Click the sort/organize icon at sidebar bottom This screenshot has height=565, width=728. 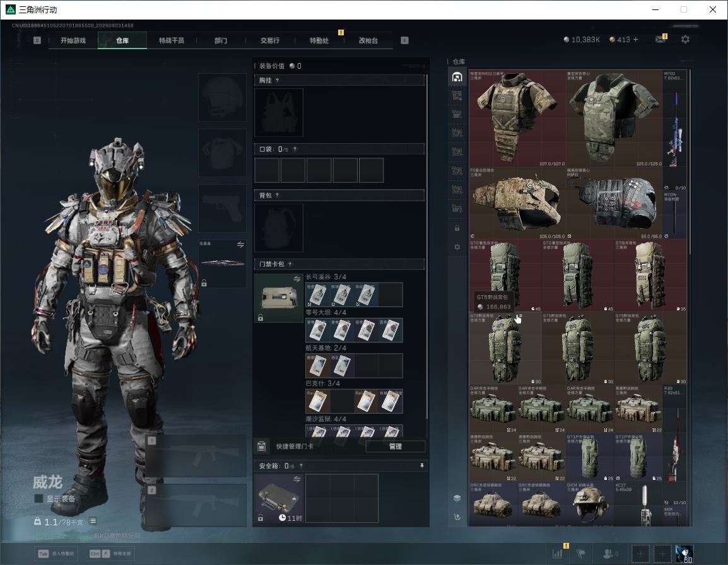click(457, 517)
